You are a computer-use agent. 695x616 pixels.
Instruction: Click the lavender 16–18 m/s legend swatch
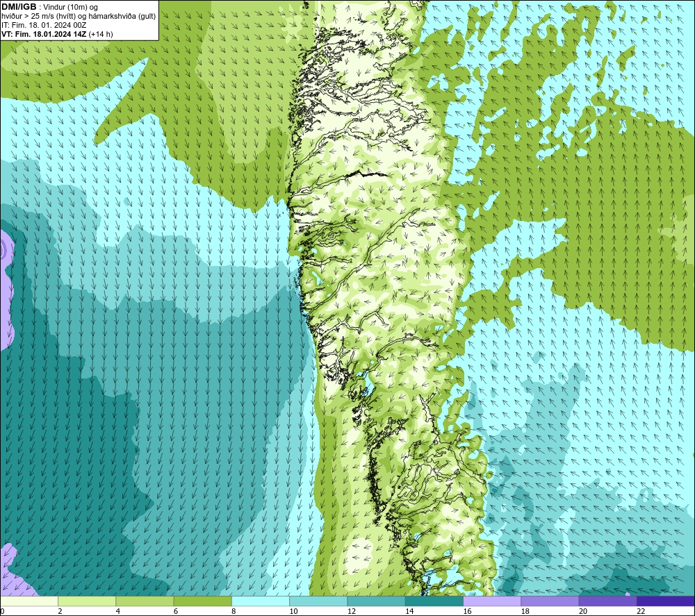492,601
